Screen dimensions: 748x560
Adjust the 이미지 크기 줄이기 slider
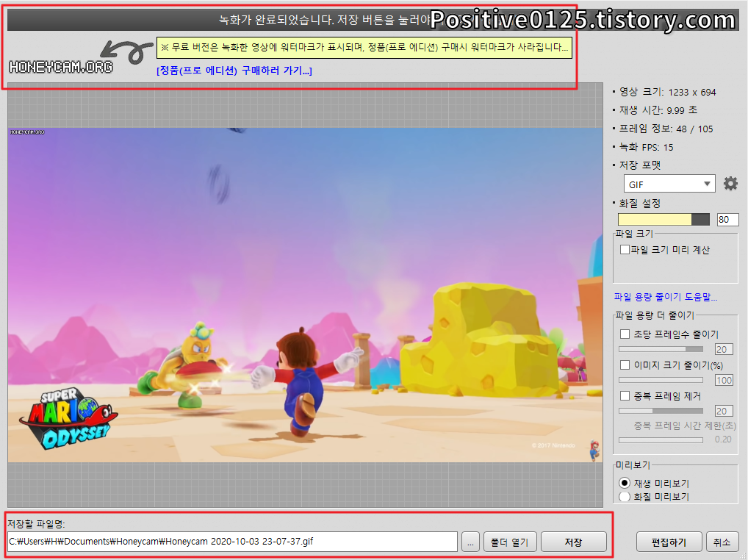(661, 380)
